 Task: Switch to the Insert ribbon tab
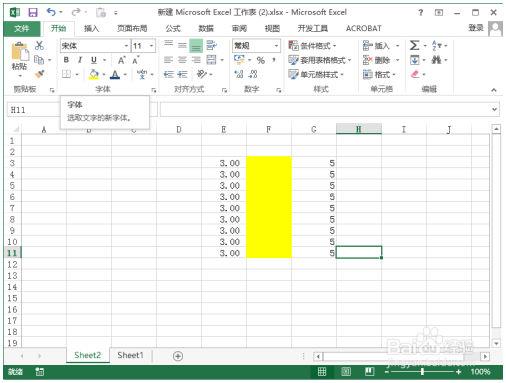pyautogui.click(x=91, y=29)
